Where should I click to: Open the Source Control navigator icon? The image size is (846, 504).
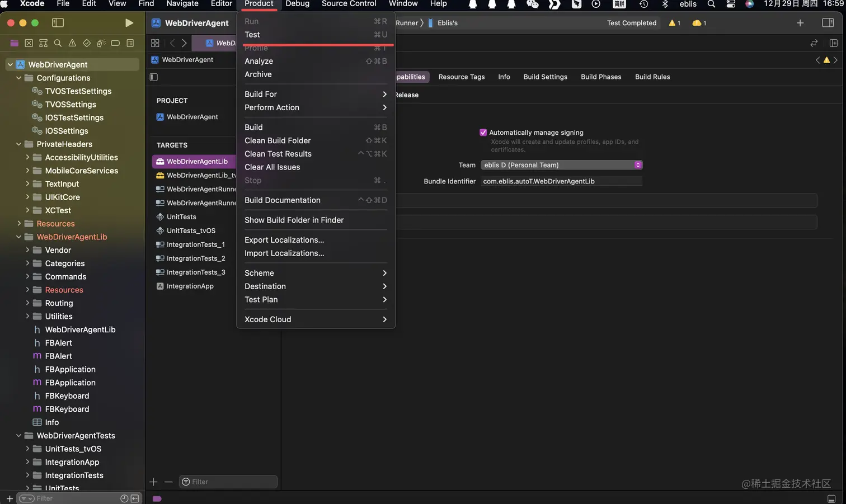29,43
